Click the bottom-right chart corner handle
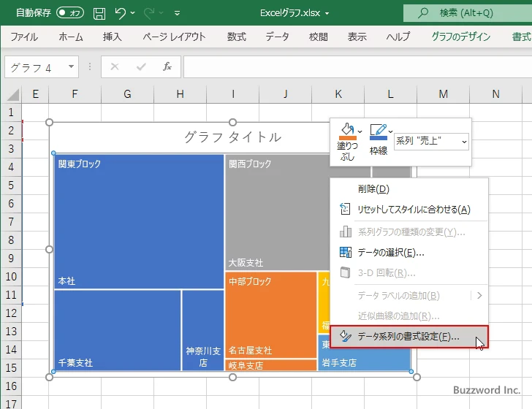Image resolution: width=532 pixels, height=409 pixels. 417,377
